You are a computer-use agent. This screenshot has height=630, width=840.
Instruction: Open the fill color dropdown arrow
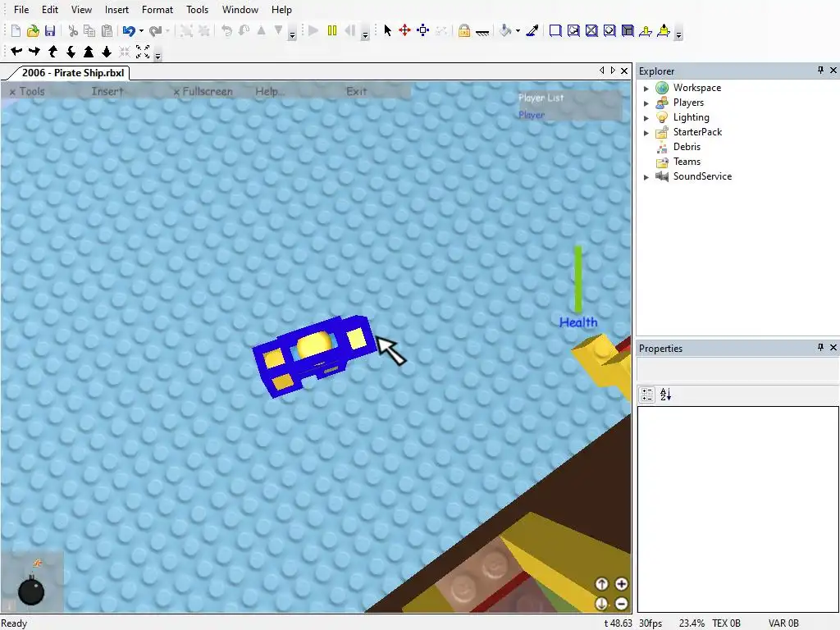(x=518, y=31)
